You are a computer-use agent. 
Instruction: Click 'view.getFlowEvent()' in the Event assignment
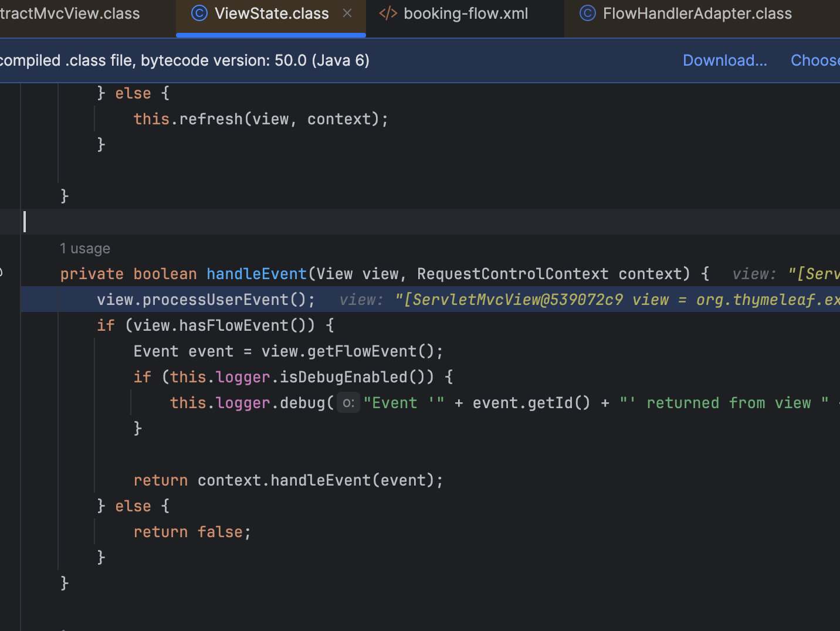click(347, 351)
